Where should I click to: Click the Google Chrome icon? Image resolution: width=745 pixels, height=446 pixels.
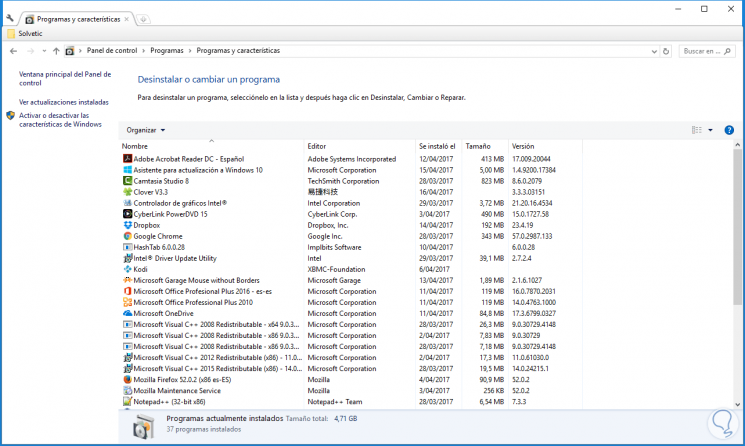[x=127, y=236]
